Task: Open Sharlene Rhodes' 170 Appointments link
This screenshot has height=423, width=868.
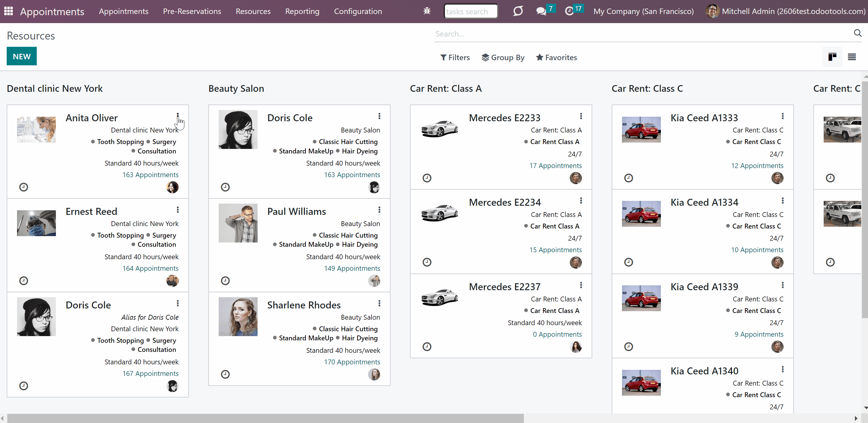Action: click(x=352, y=362)
